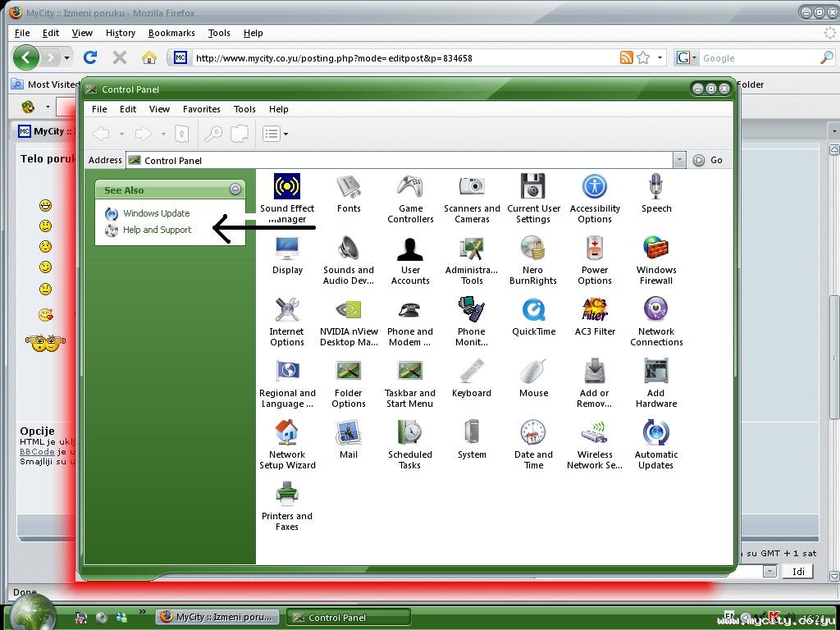Follow the Windows Update link
840x630 pixels.
tap(157, 213)
